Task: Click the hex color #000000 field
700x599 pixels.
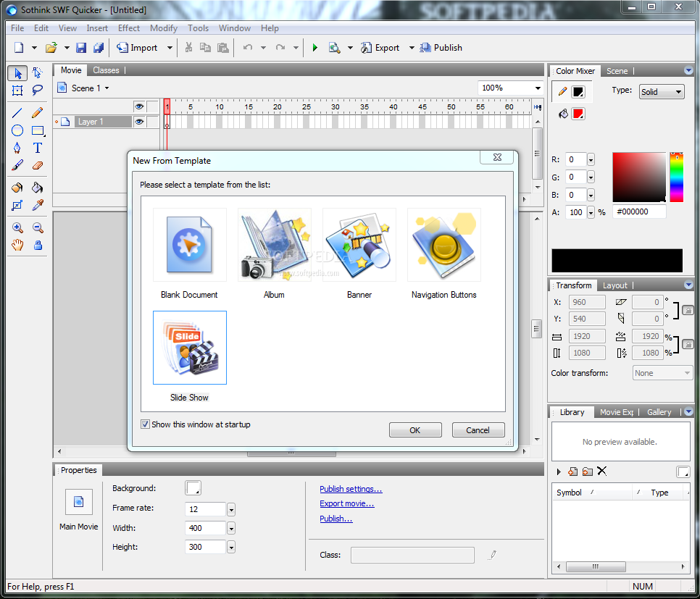Action: [639, 212]
